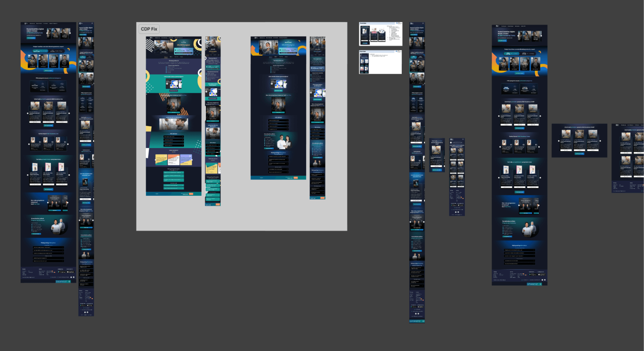The height and width of the screenshot is (351, 644).
Task: Open the lower white Overview slide
Action: [x=380, y=62]
